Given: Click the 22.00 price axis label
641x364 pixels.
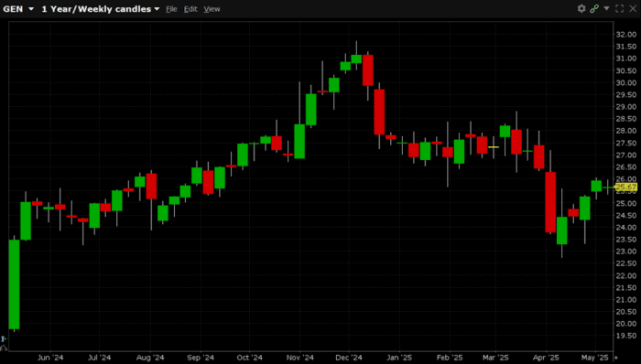Looking at the screenshot, I should pos(625,275).
